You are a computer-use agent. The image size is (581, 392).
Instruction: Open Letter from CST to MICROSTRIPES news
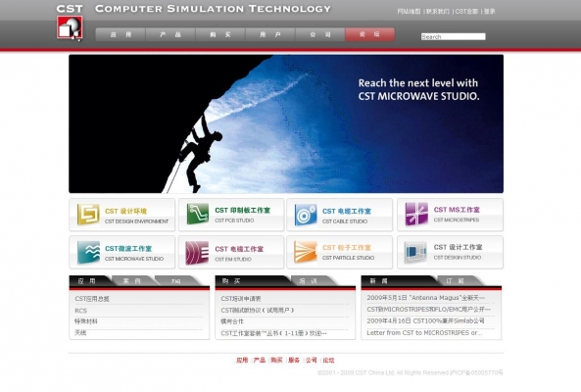tap(424, 333)
